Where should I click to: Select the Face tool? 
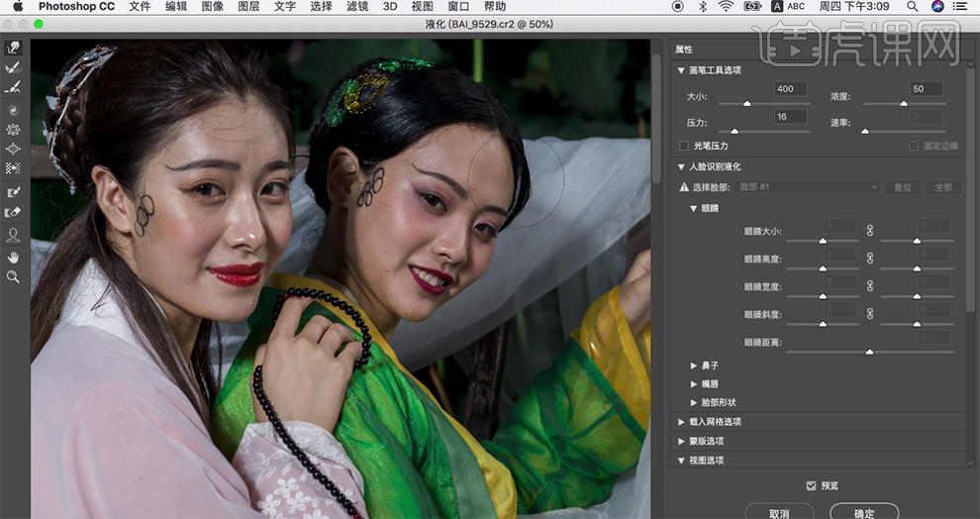point(14,235)
